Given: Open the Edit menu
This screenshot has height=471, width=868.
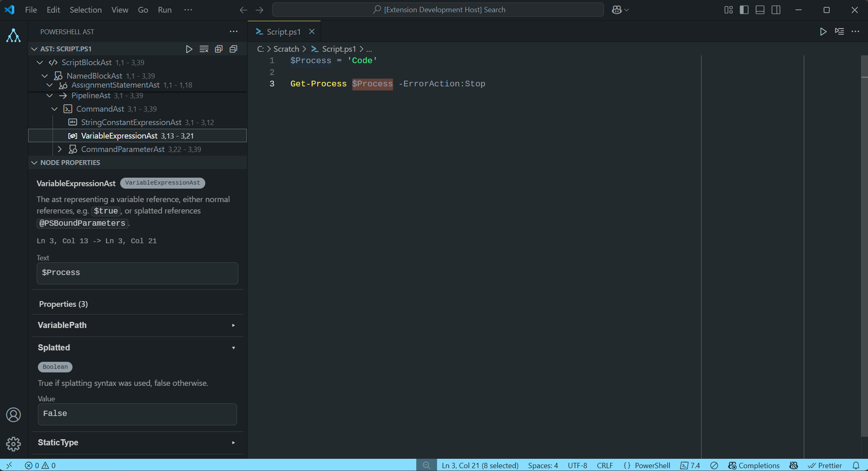Looking at the screenshot, I should 53,10.
